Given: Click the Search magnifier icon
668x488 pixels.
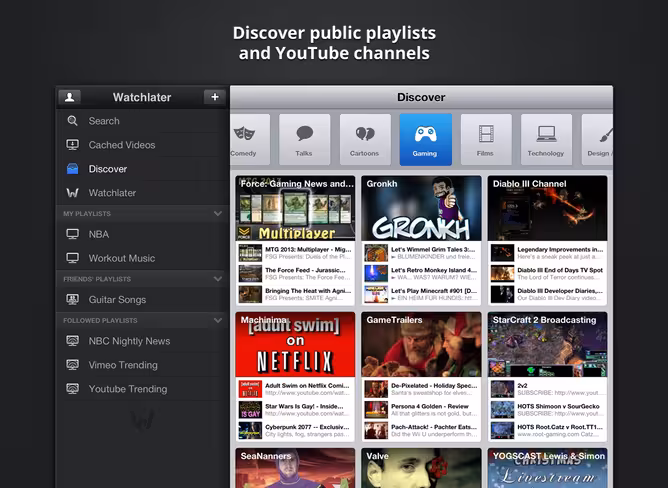Looking at the screenshot, I should 72,121.
